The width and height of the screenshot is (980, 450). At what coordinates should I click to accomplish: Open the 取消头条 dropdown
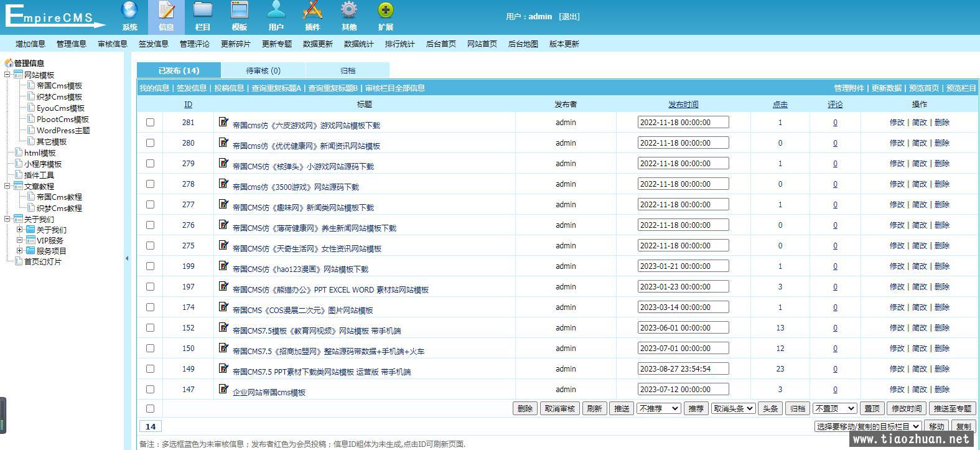tap(733, 409)
